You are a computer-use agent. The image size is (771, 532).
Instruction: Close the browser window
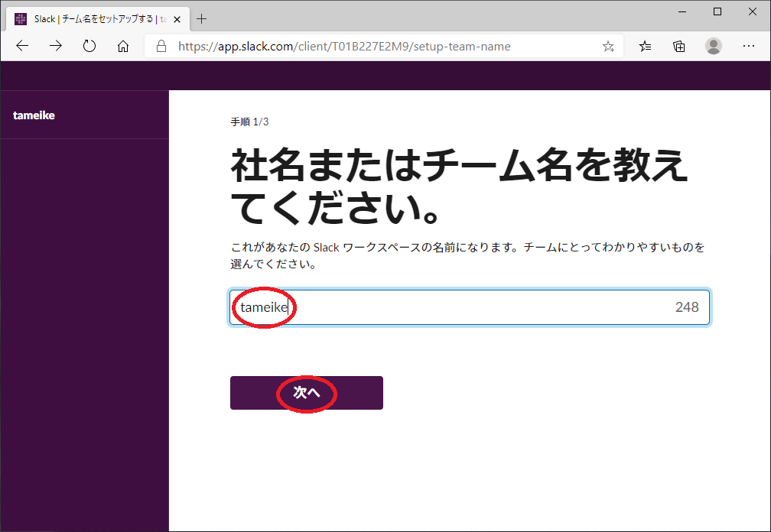tap(753, 11)
